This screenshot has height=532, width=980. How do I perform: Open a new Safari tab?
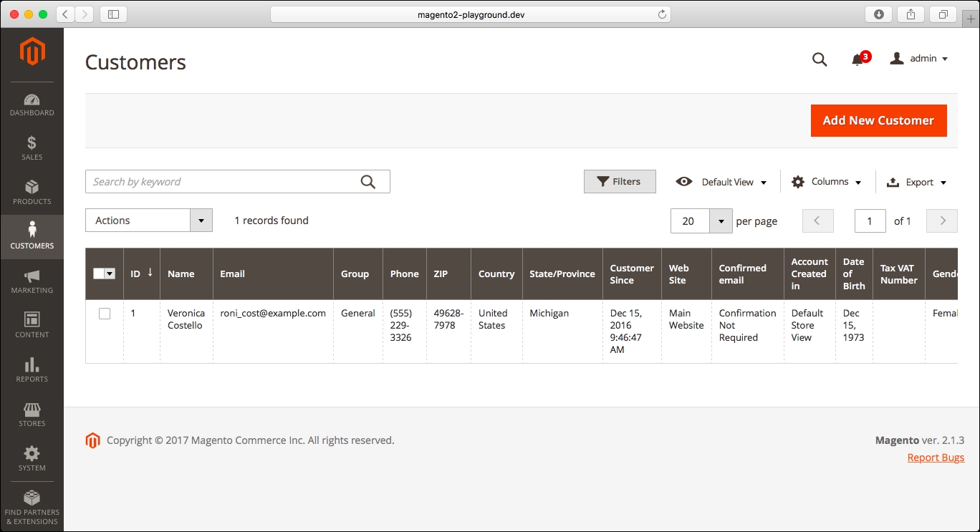pos(971,19)
